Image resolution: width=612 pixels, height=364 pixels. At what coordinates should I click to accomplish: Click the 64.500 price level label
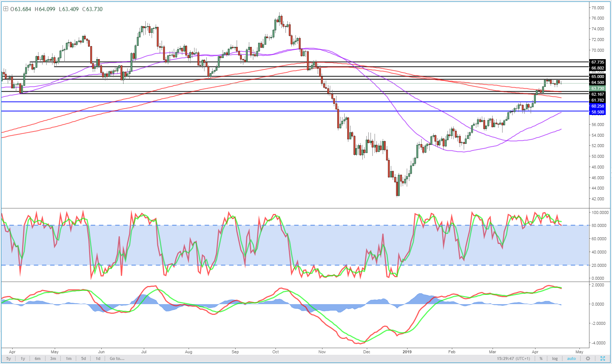598,82
